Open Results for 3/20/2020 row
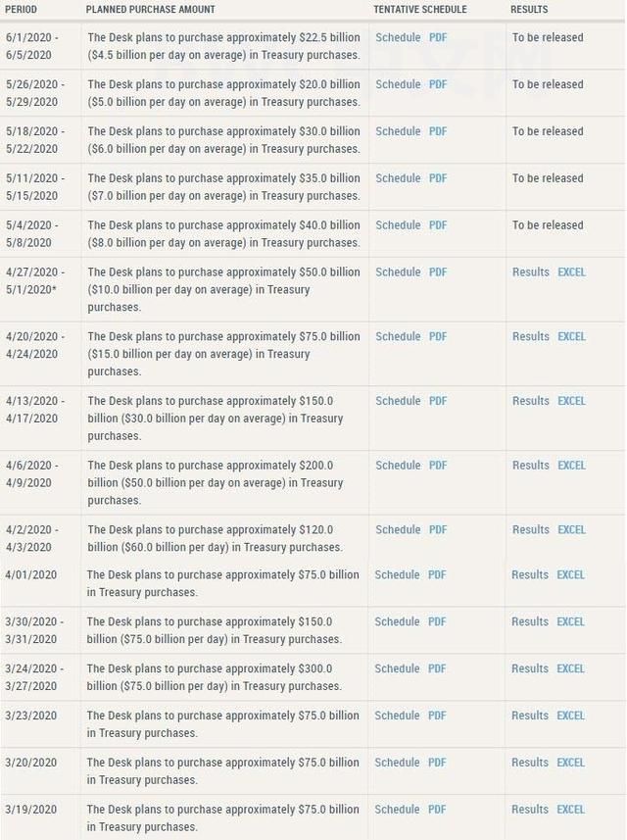This screenshot has height=840, width=627. click(x=530, y=763)
